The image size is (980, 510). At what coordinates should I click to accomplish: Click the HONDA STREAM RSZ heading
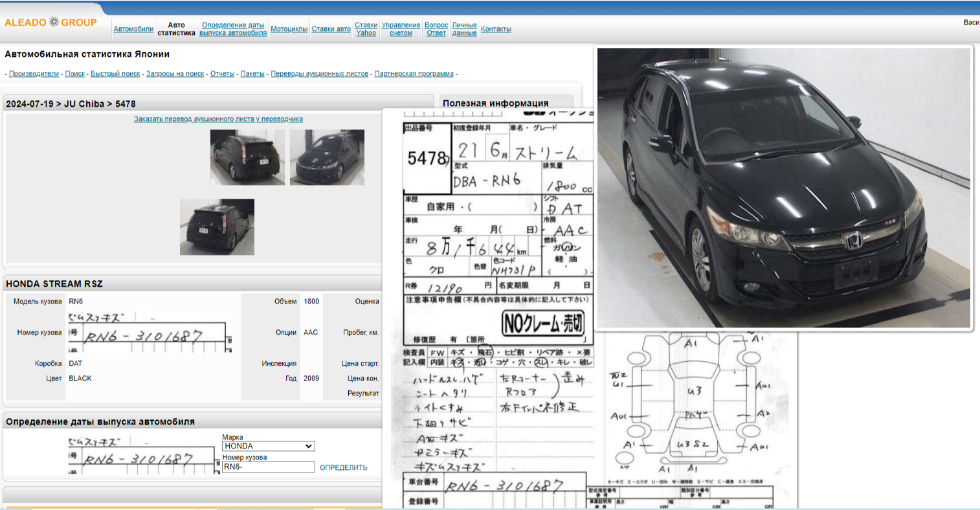point(54,284)
